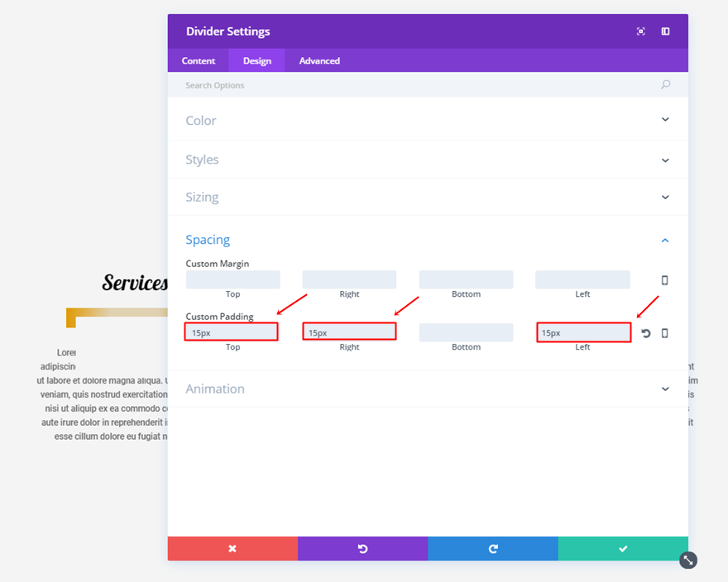
Task: Click the search magnifier icon
Action: [x=665, y=85]
